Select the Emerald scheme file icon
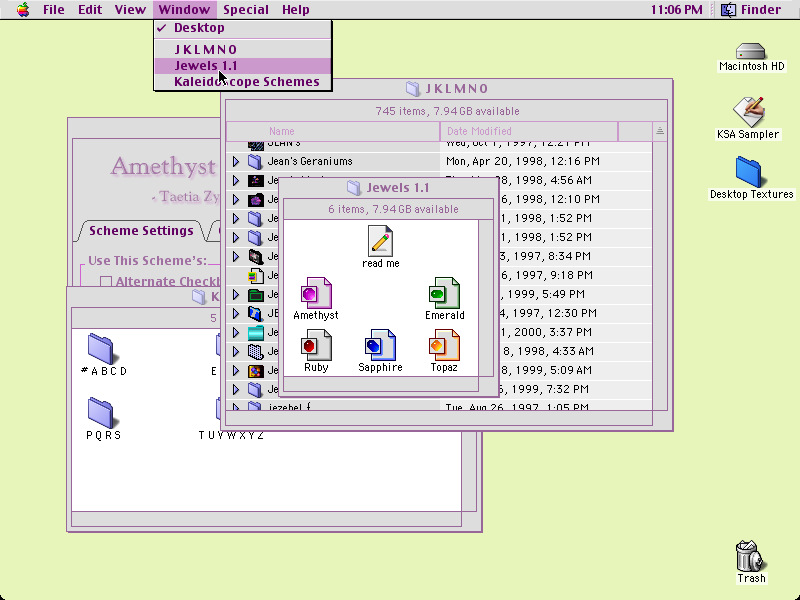Screen dimensions: 800x600 [x=444, y=293]
